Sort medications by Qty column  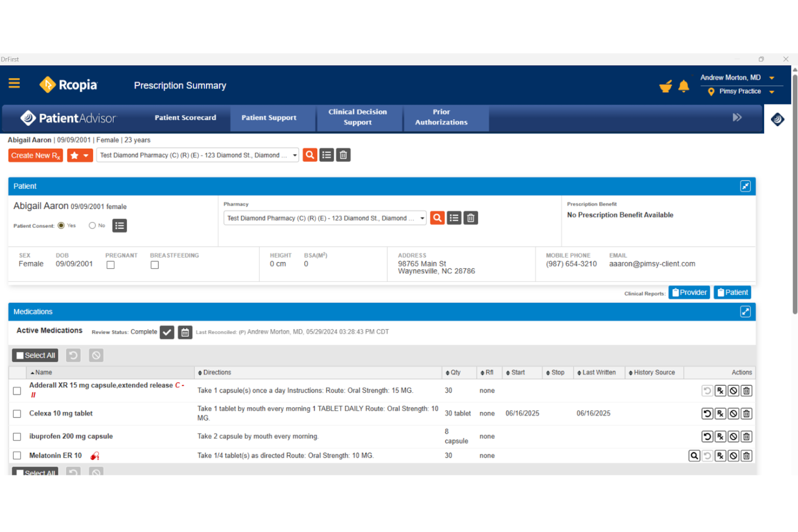pos(453,372)
